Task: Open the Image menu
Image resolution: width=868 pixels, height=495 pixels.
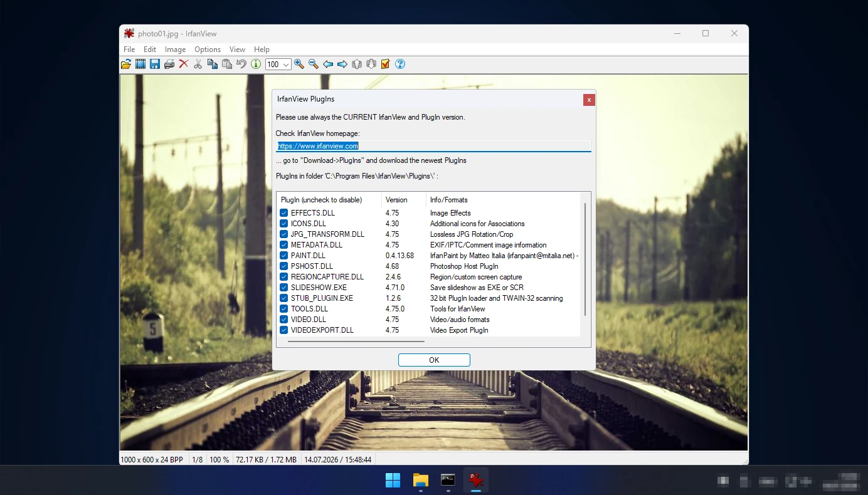Action: (x=175, y=49)
